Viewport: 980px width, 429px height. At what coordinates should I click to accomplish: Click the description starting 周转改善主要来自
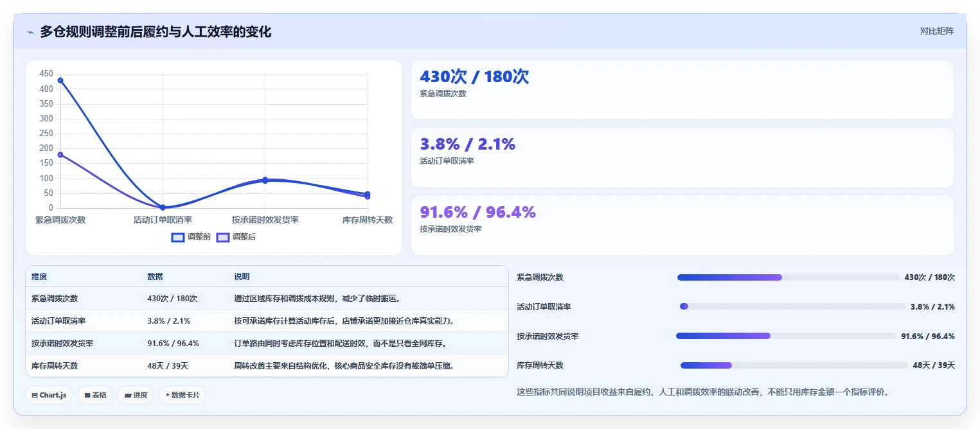click(345, 366)
